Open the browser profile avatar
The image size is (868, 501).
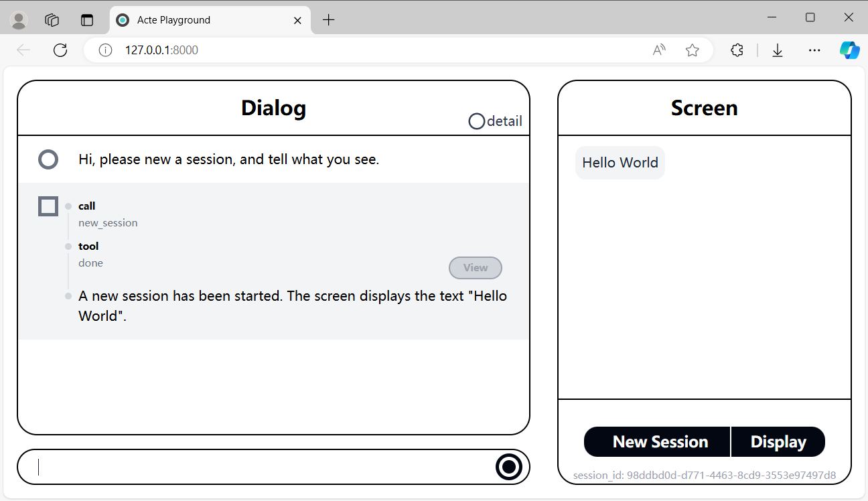[x=18, y=19]
